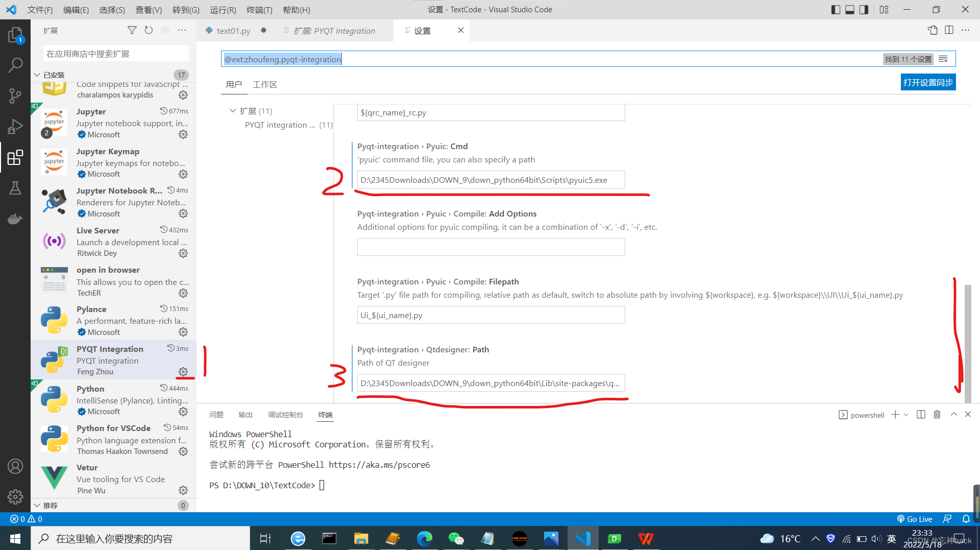Open WeChat from the taskbar
Viewport: 980px width, 550px height.
(456, 539)
